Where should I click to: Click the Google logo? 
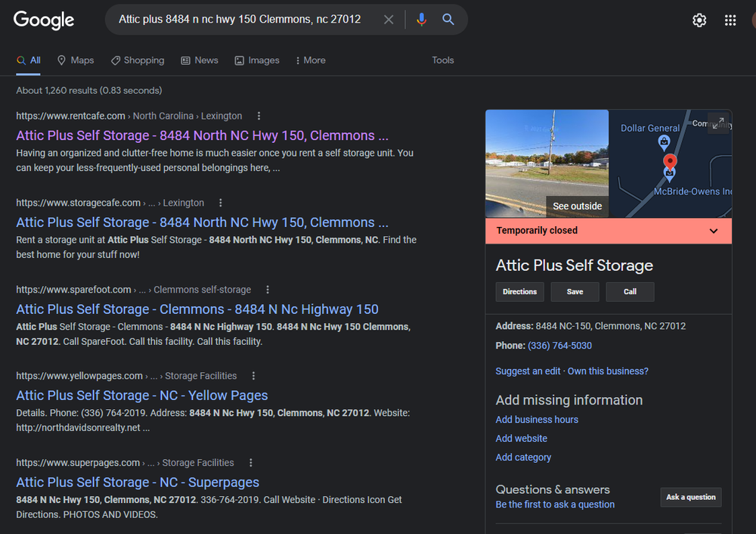(x=44, y=20)
